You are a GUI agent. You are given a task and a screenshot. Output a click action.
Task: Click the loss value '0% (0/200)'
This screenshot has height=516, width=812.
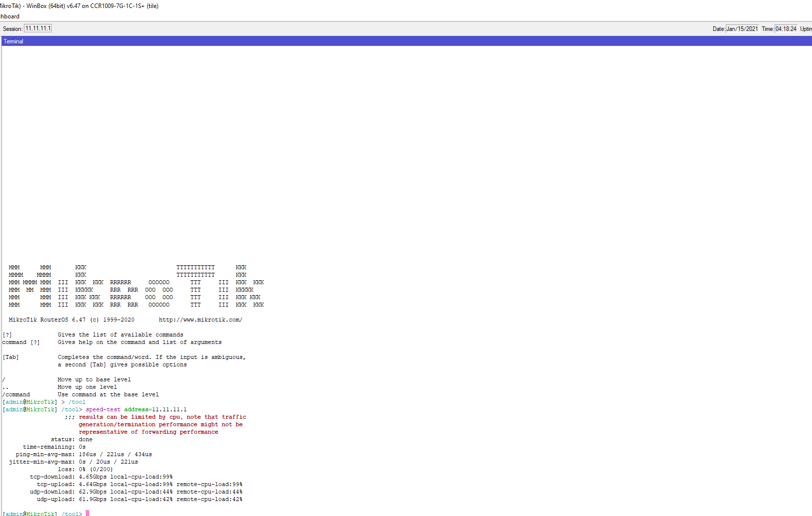click(96, 470)
